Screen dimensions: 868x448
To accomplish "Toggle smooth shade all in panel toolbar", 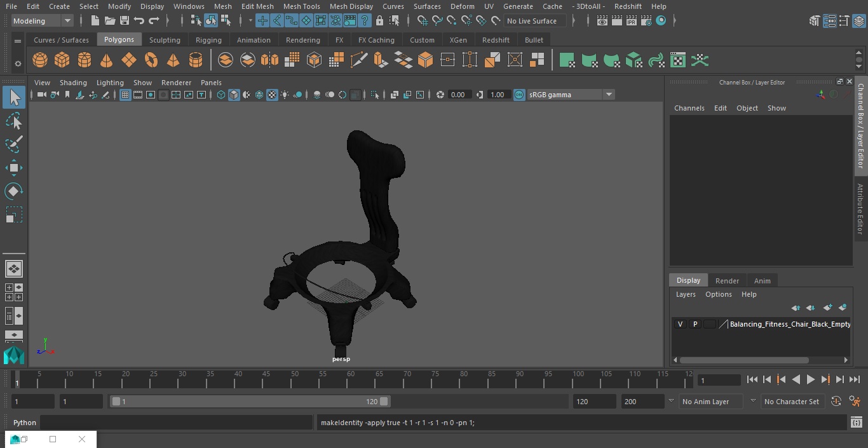I will (234, 95).
